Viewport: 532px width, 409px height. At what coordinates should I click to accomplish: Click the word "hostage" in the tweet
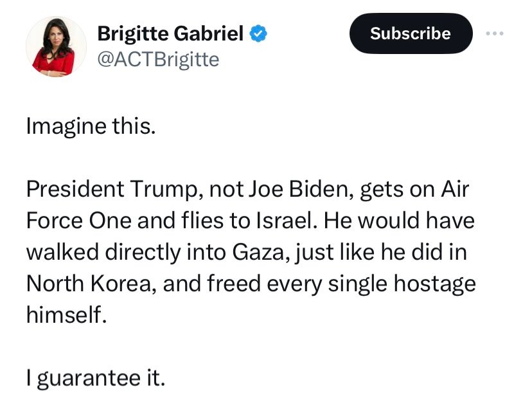pyautogui.click(x=433, y=284)
